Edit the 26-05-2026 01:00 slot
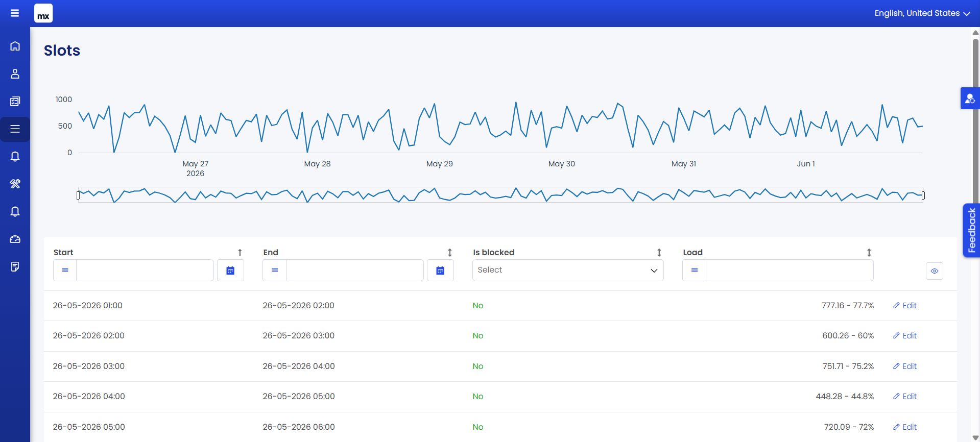 tap(905, 306)
